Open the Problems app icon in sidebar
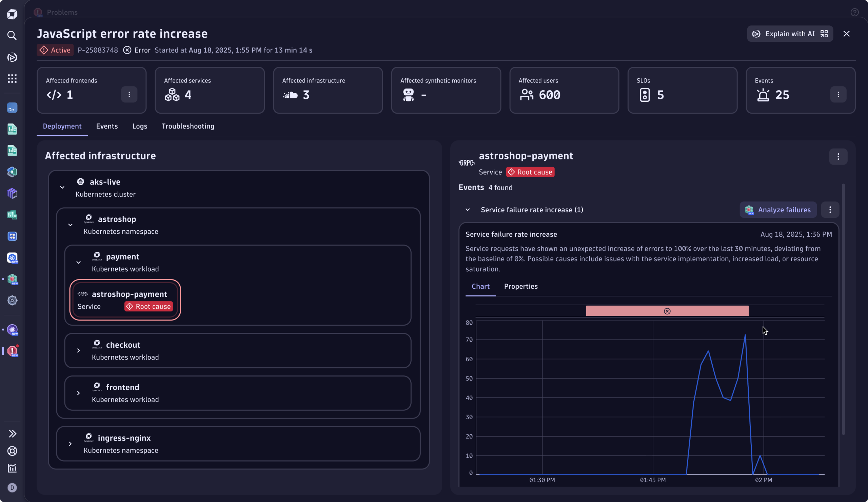 pyautogui.click(x=13, y=351)
